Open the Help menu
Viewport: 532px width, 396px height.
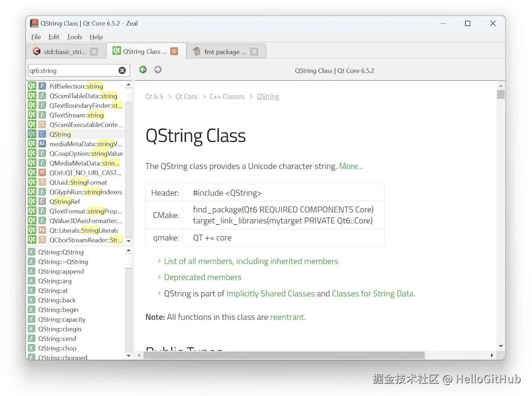(96, 37)
